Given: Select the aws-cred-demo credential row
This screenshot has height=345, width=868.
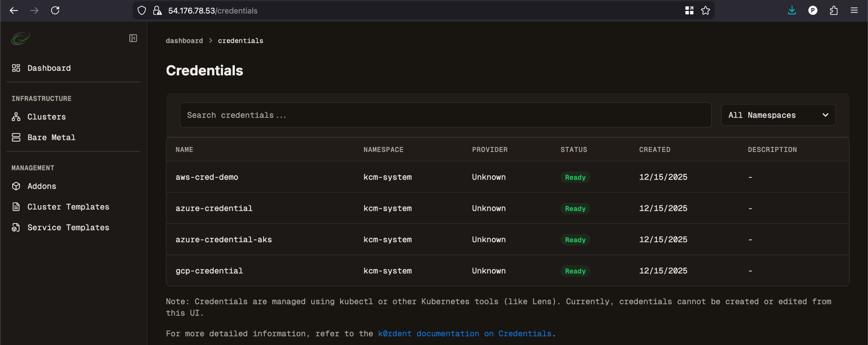Looking at the screenshot, I should 207,177.
